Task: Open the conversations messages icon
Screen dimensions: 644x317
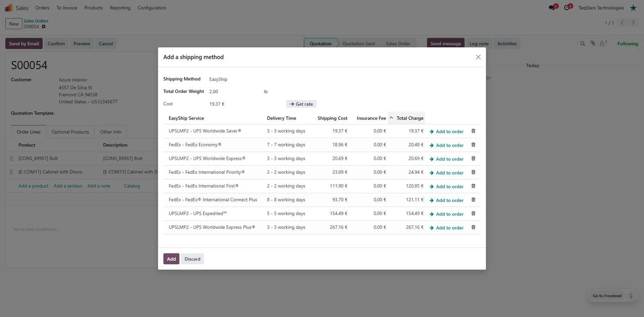Action: click(x=552, y=8)
